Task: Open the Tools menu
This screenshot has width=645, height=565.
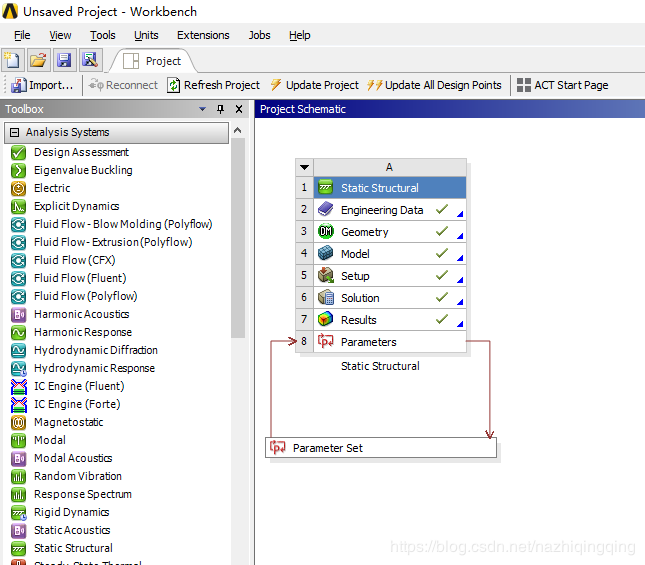Action: pos(103,35)
